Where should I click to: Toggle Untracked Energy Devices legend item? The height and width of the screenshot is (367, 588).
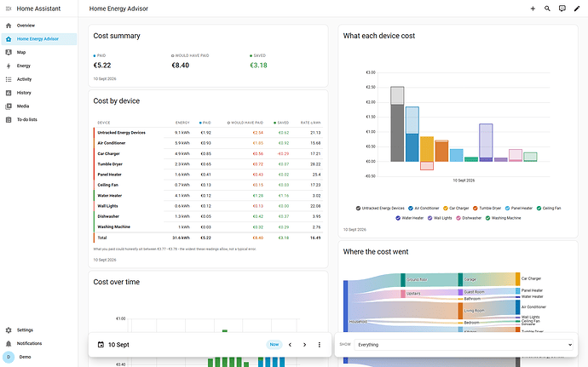coord(380,208)
